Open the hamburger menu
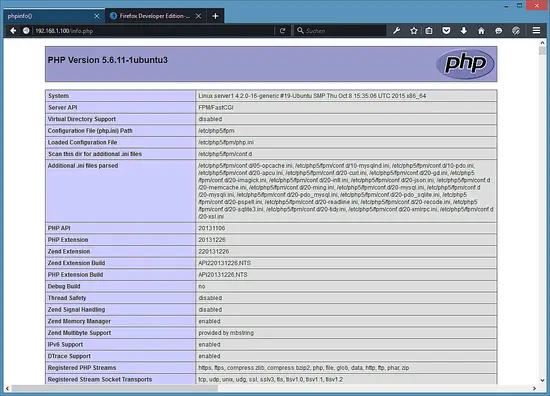Screen dimensions: 550x396 [536, 31]
